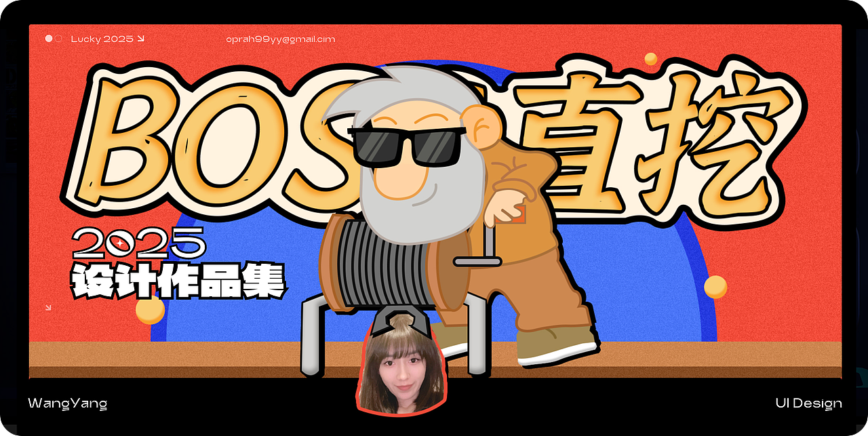Viewport: 868px width, 436px height.
Task: Click the small arrow on the left red margin
Action: (47, 309)
